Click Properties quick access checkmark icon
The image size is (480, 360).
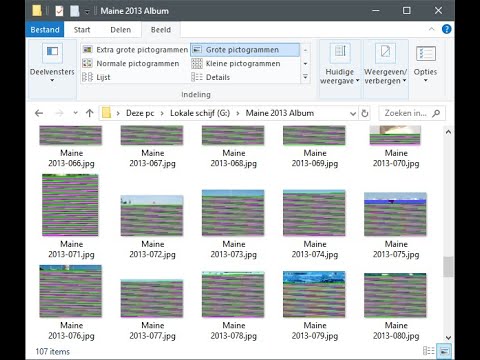[x=59, y=11]
